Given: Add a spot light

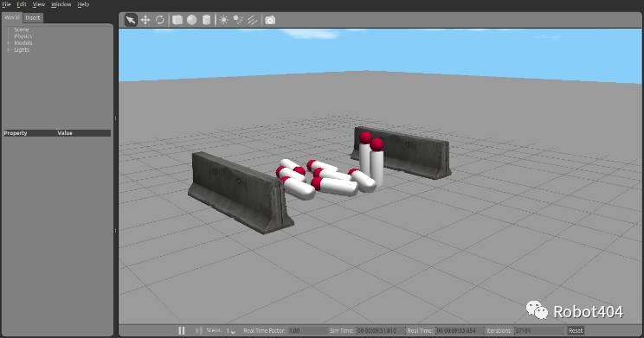Looking at the screenshot, I should (238, 20).
